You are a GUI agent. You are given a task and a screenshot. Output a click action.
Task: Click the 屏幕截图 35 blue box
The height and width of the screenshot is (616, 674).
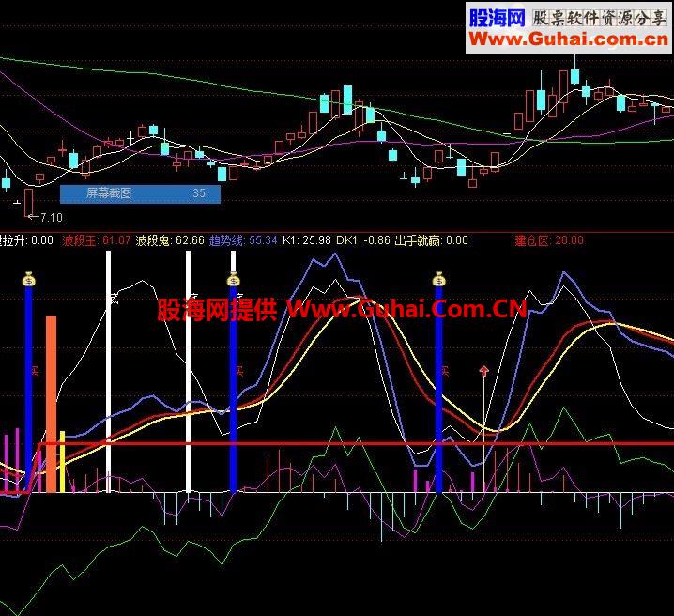(140, 193)
